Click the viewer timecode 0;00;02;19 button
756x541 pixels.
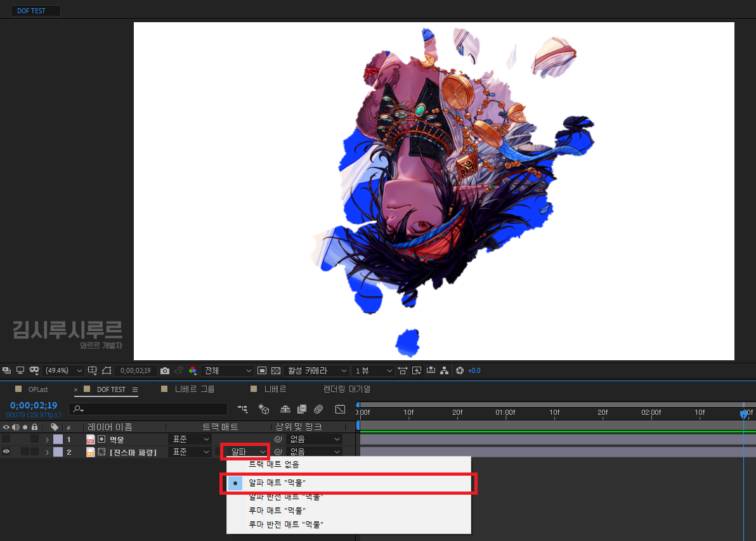tap(136, 370)
